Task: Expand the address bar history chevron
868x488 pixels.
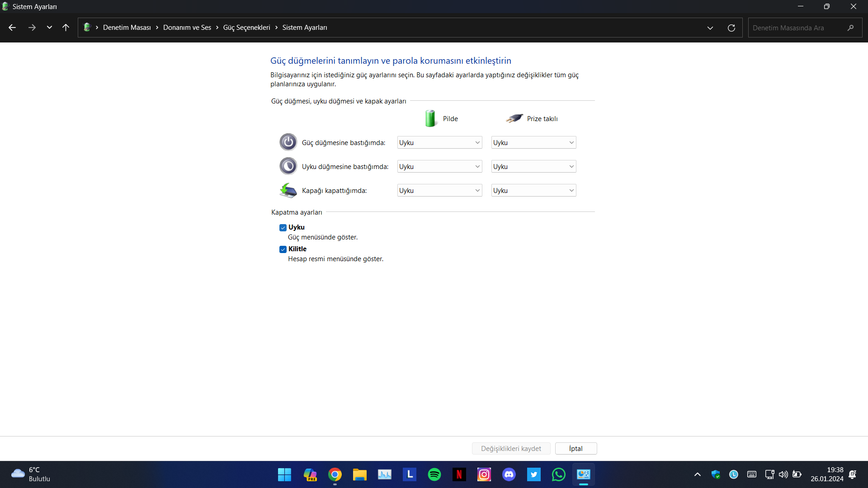Action: [x=710, y=28]
